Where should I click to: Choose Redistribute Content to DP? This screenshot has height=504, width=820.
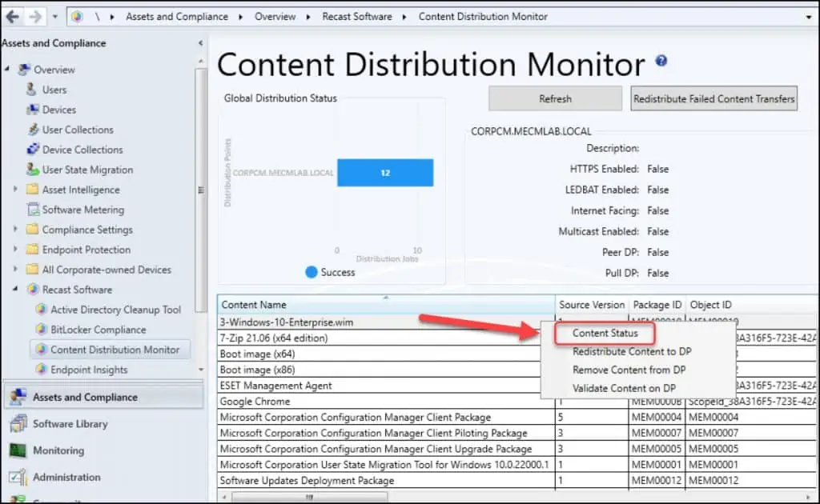click(632, 351)
